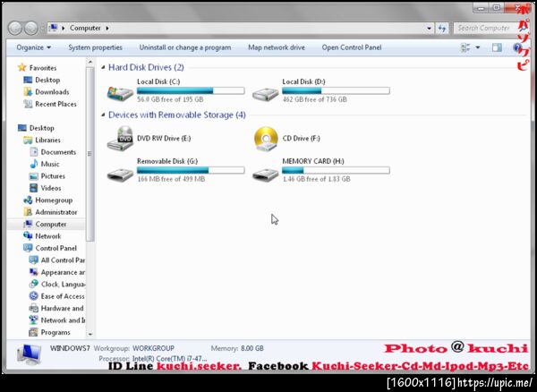
Task: Open the change view dropdown arrow
Action: click(x=478, y=47)
